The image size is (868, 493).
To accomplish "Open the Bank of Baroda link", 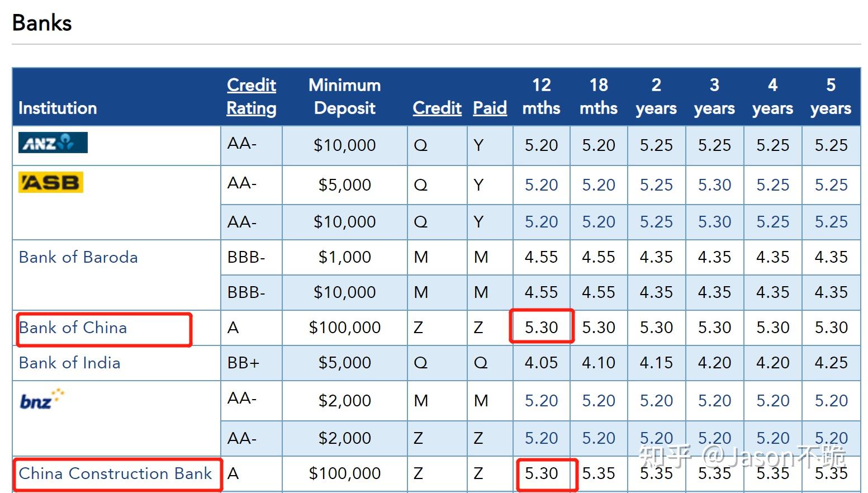I will [78, 257].
